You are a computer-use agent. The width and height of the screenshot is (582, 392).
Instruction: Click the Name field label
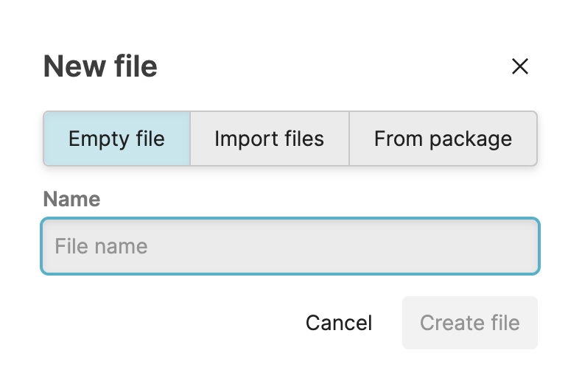[x=72, y=199]
